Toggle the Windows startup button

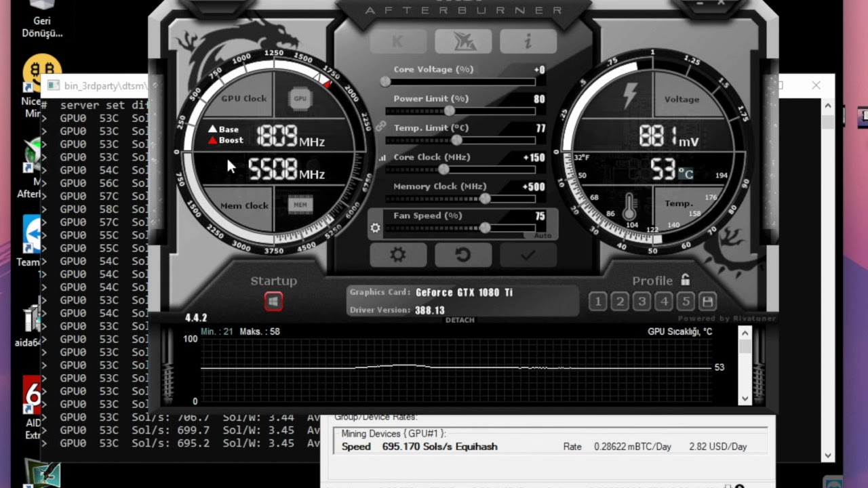(x=273, y=301)
